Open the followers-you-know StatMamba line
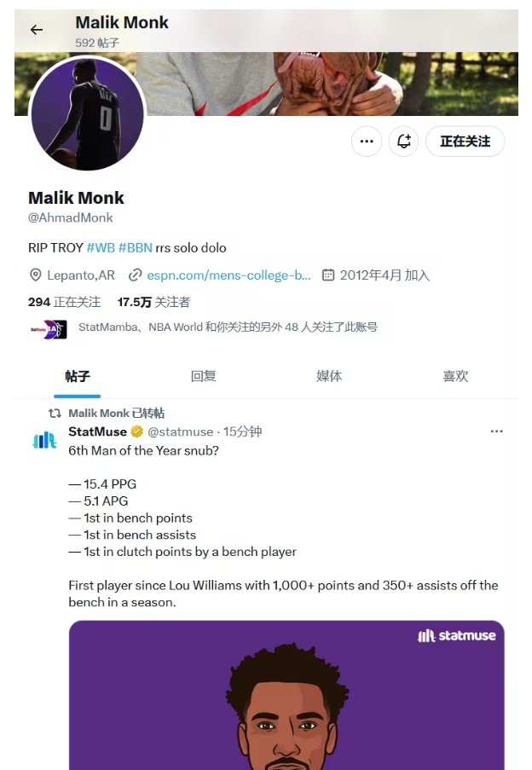532x770 pixels. pos(228,327)
